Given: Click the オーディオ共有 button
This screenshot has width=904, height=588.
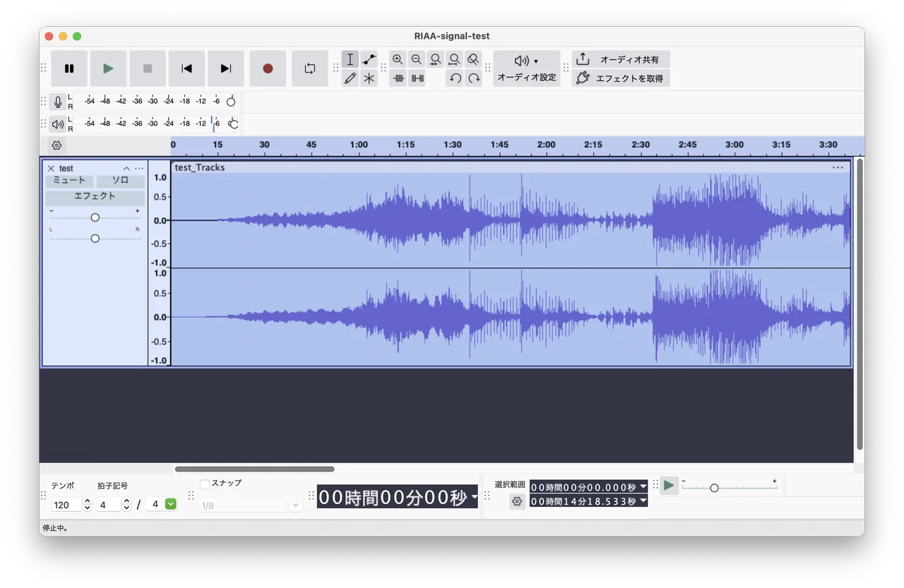Looking at the screenshot, I should coord(621,59).
